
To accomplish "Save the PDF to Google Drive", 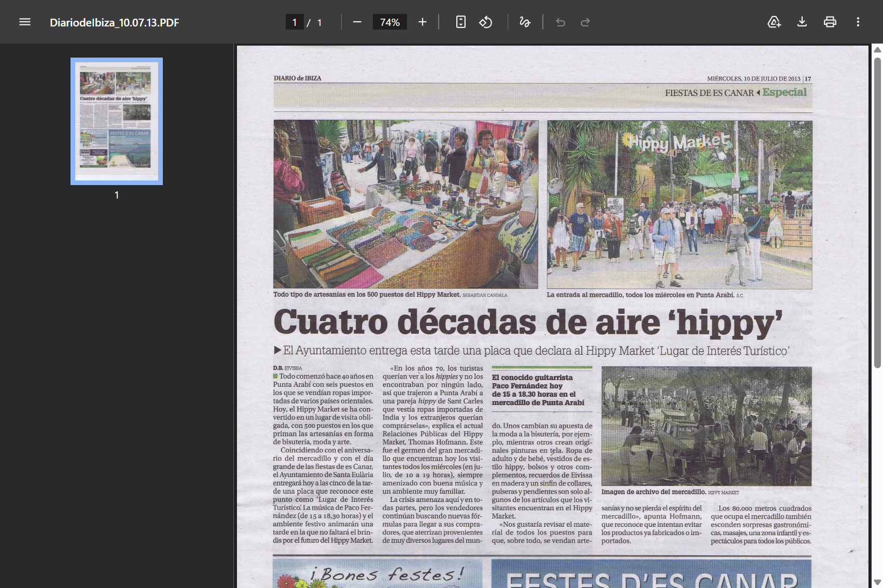I will [x=774, y=22].
